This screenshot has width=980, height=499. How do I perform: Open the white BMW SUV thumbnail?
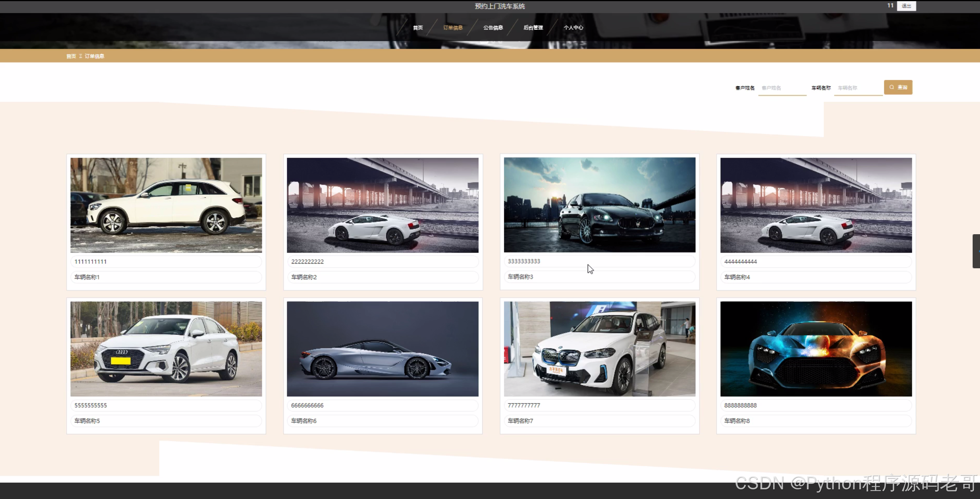[599, 349]
